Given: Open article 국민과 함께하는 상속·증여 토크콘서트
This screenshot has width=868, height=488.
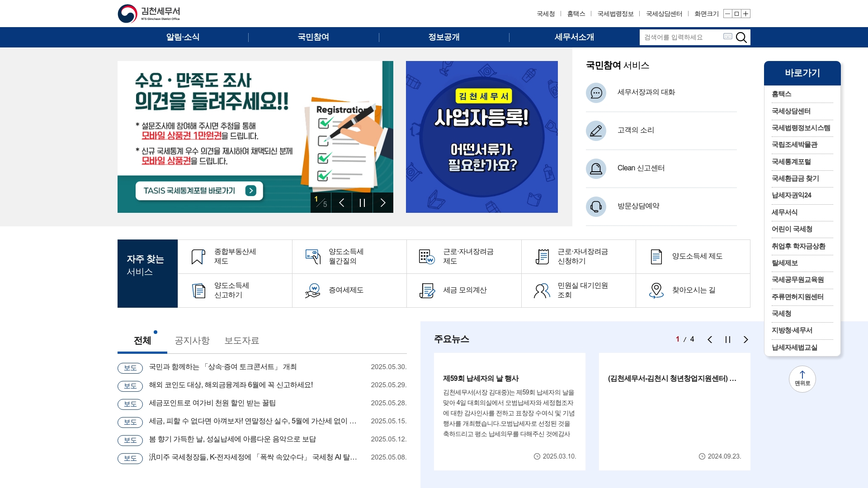Looking at the screenshot, I should (x=223, y=367).
